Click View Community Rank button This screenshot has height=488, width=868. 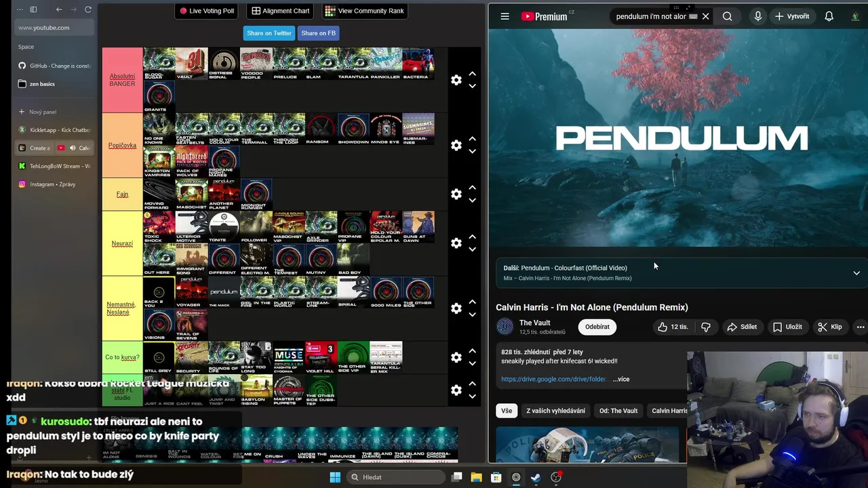pos(364,11)
